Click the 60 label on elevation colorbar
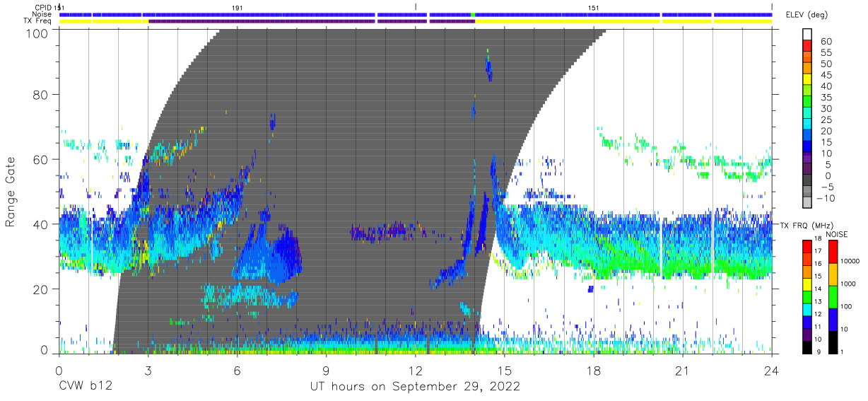 826,41
